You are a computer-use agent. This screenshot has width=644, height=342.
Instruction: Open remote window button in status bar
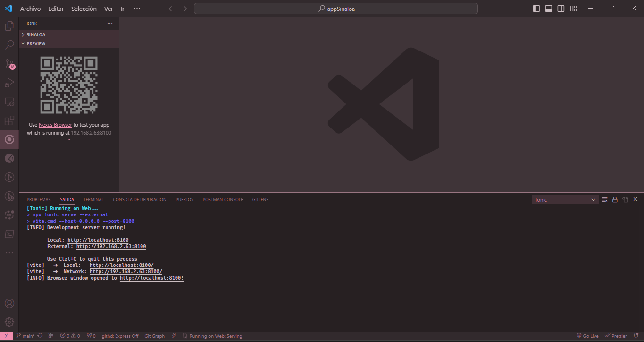point(6,336)
